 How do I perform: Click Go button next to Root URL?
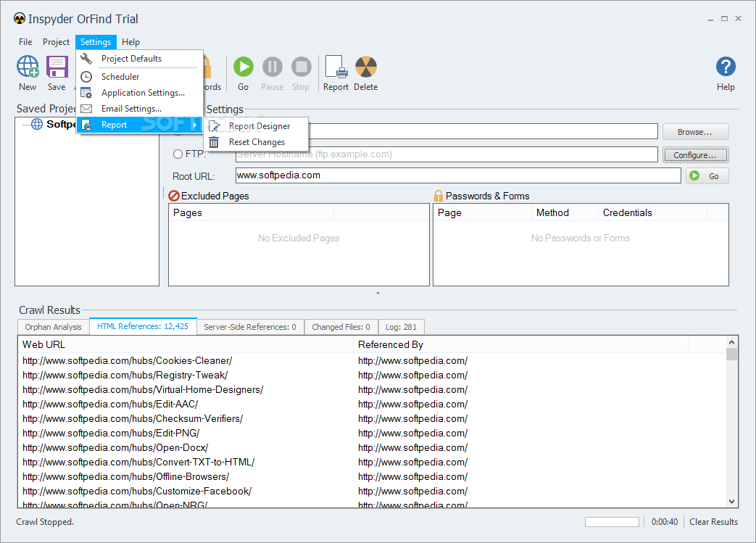pos(707,176)
